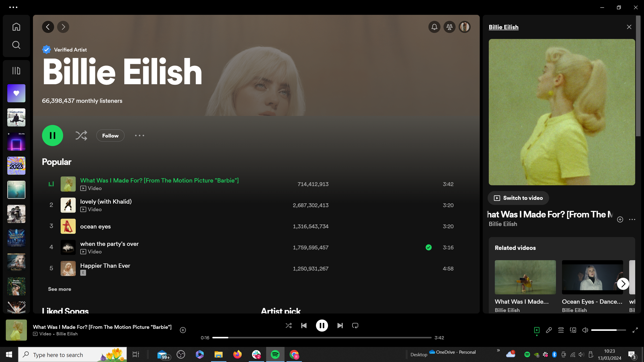
Task: Toggle shuffle in the player controls
Action: click(x=289, y=326)
